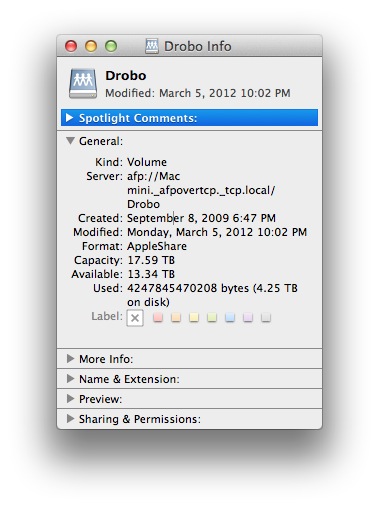Click the Drobo network volume icon
Image resolution: width=379 pixels, height=508 pixels.
point(83,83)
